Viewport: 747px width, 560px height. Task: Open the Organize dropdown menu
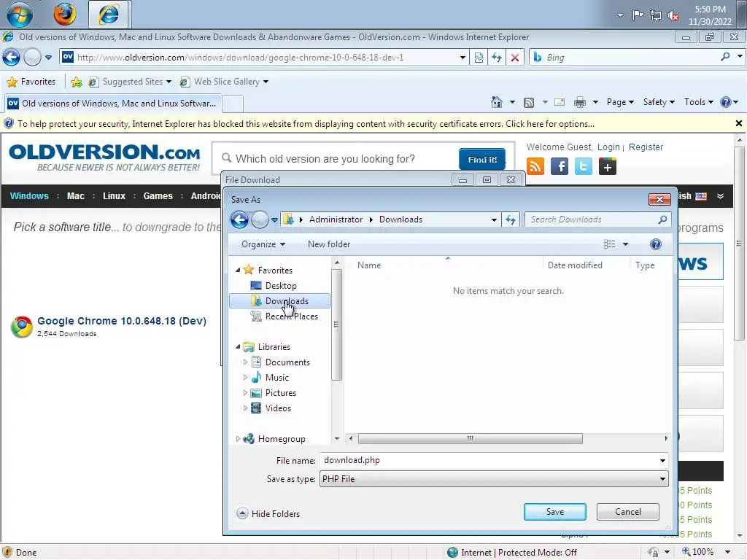coord(263,244)
